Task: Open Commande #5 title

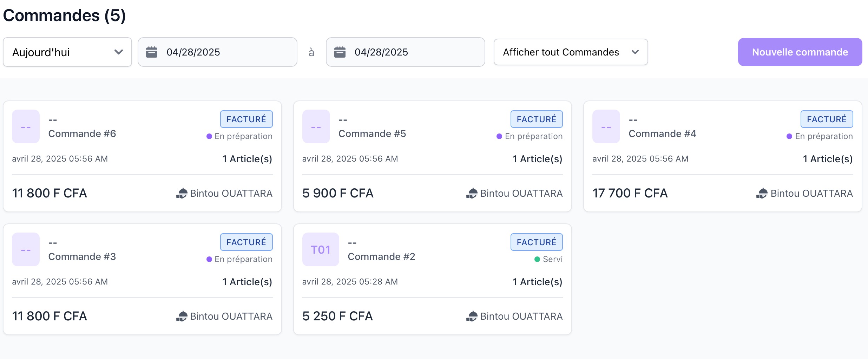Action: tap(372, 133)
